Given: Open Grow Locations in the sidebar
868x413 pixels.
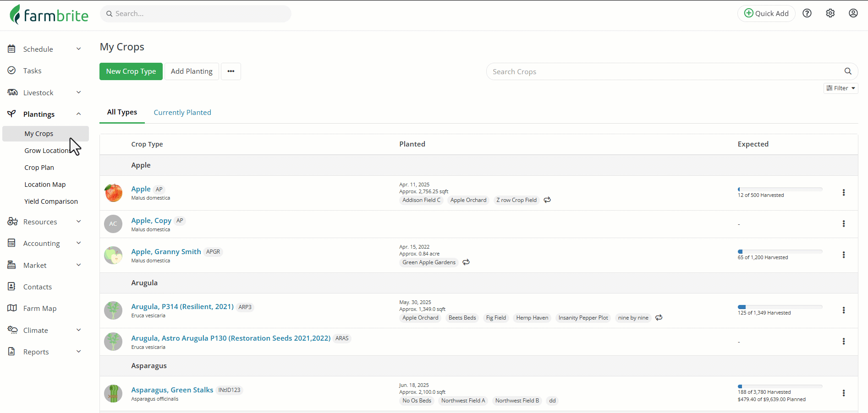Looking at the screenshot, I should (x=48, y=151).
